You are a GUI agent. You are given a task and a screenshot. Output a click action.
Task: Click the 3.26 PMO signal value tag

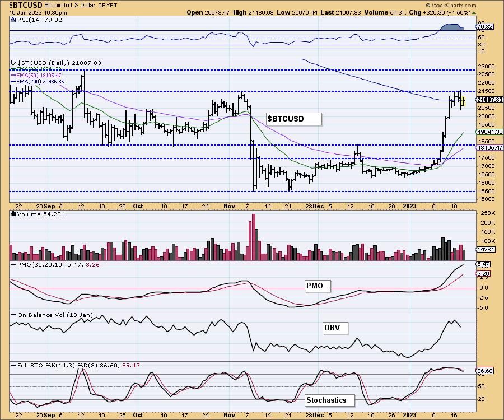click(x=483, y=274)
